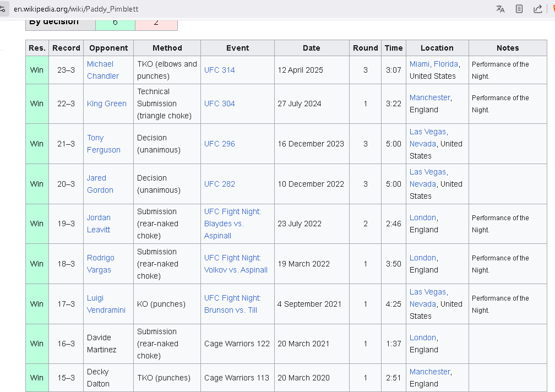Open Las Vegas, Nevada link in UFC 296 row
This screenshot has height=392, width=555.
[x=428, y=138]
